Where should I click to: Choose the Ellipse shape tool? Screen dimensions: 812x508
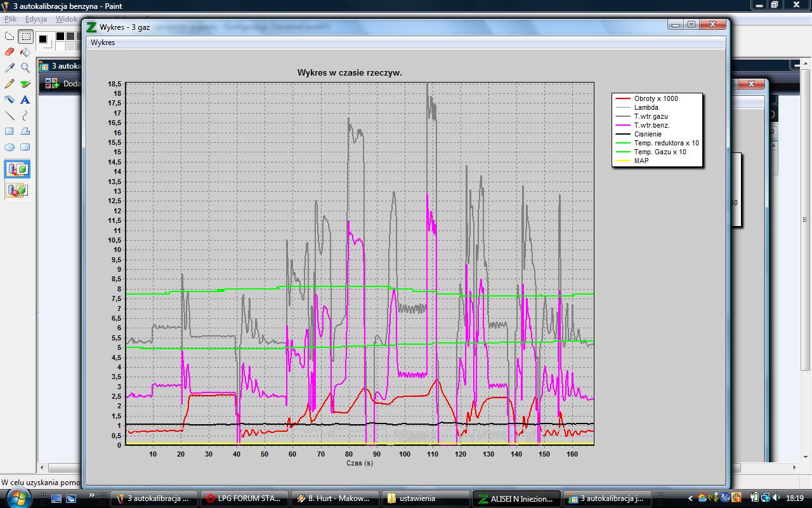pos(10,147)
